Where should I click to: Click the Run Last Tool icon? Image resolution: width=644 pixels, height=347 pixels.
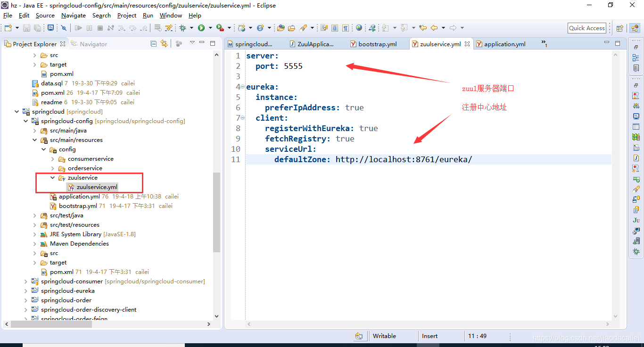coord(220,28)
